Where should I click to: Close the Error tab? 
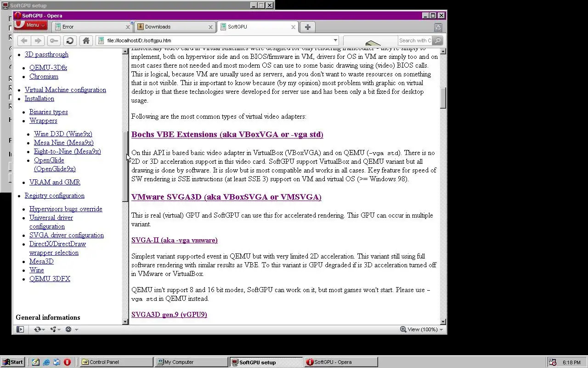coord(128,27)
